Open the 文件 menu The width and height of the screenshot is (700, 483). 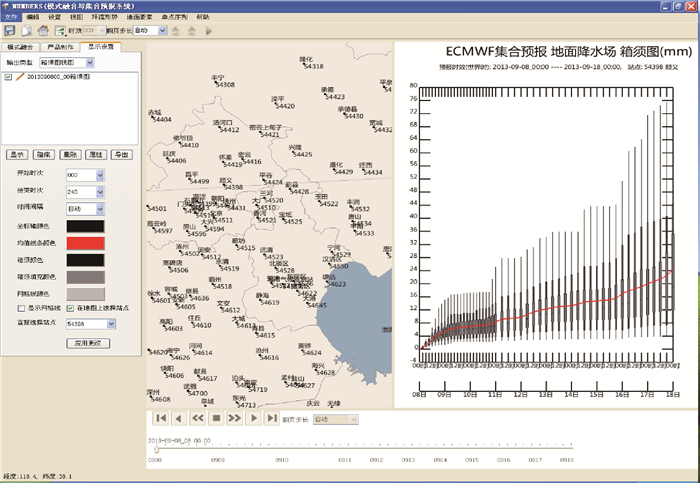click(x=10, y=18)
